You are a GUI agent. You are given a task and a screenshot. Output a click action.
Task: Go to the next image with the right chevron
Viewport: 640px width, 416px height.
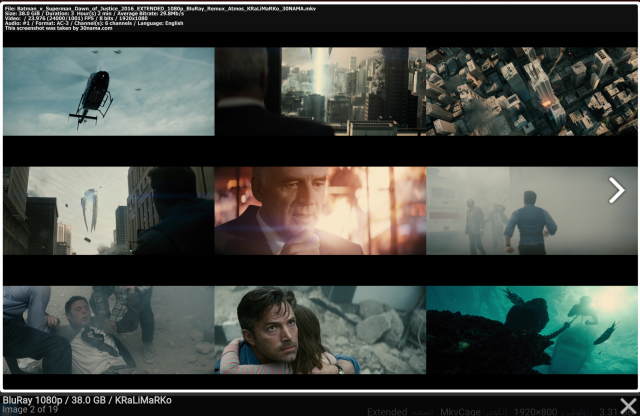click(x=616, y=190)
